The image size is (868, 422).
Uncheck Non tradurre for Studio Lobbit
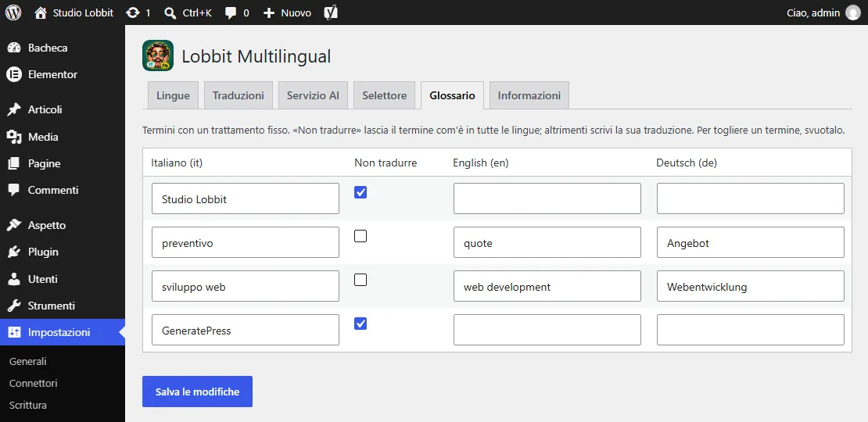point(360,192)
